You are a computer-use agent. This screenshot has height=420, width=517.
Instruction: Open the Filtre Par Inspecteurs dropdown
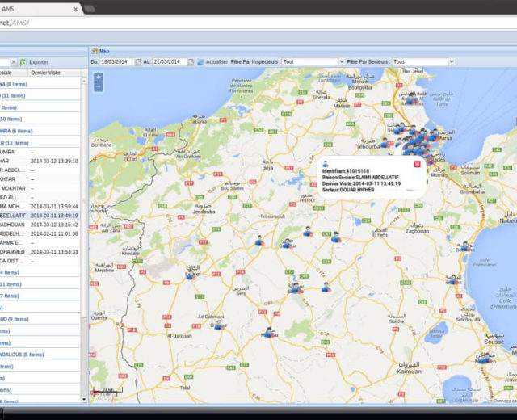click(x=340, y=61)
